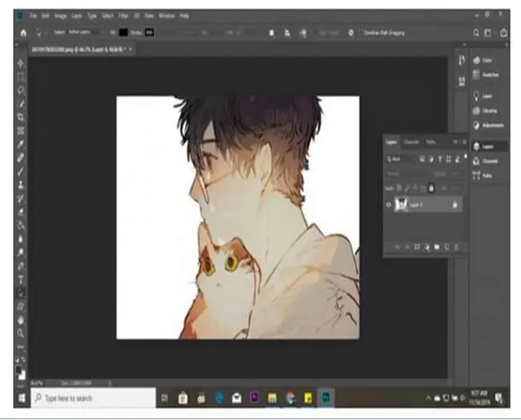Click the foreground color swatch
The height and width of the screenshot is (420, 521).
click(19, 370)
